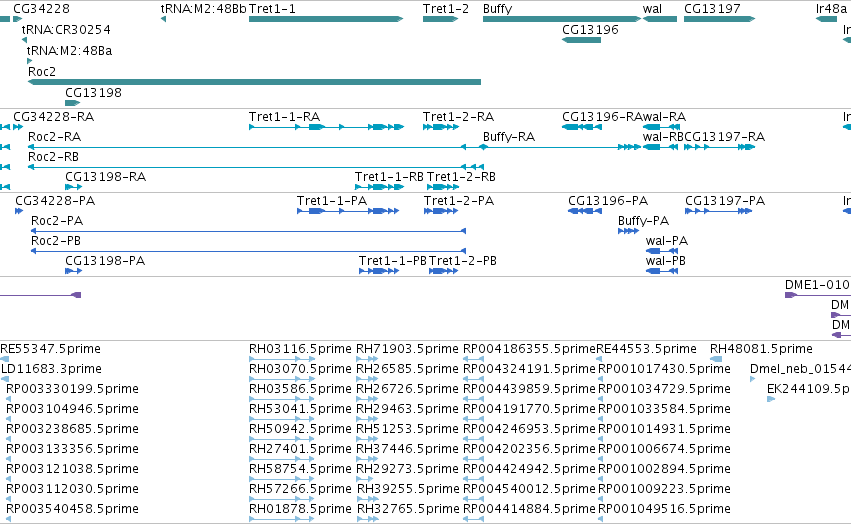Select the RP004186355.5prime EST label

[x=529, y=349]
